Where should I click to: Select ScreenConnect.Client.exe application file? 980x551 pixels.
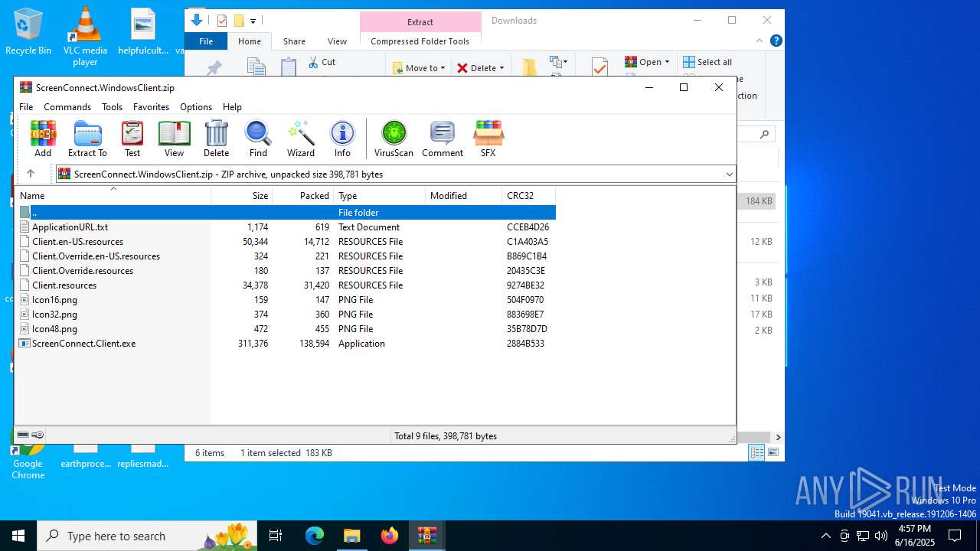[x=286, y=343]
